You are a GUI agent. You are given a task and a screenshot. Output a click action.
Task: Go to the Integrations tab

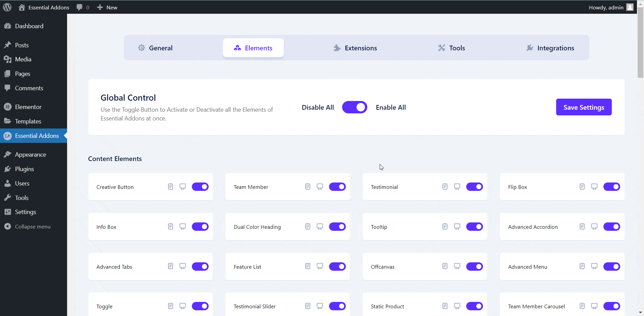point(550,48)
